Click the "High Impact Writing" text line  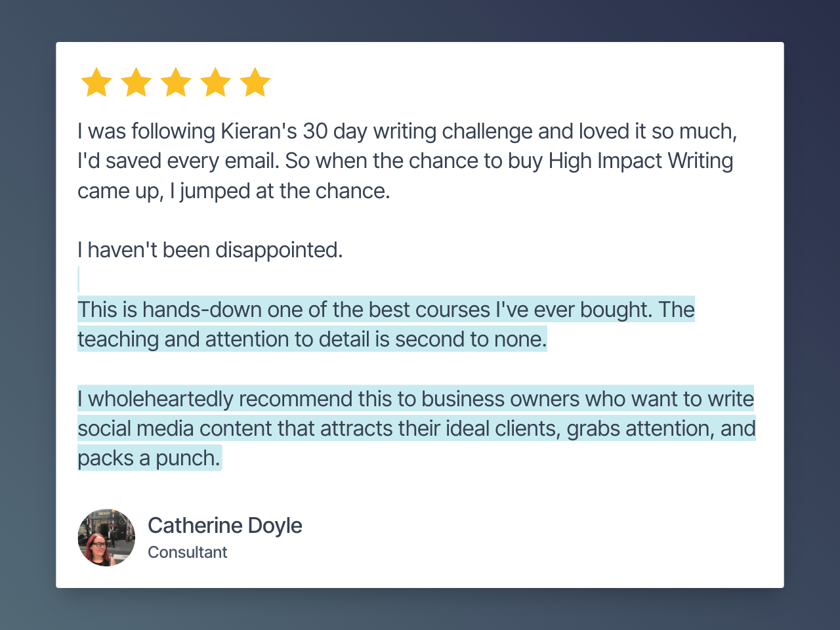(640, 161)
